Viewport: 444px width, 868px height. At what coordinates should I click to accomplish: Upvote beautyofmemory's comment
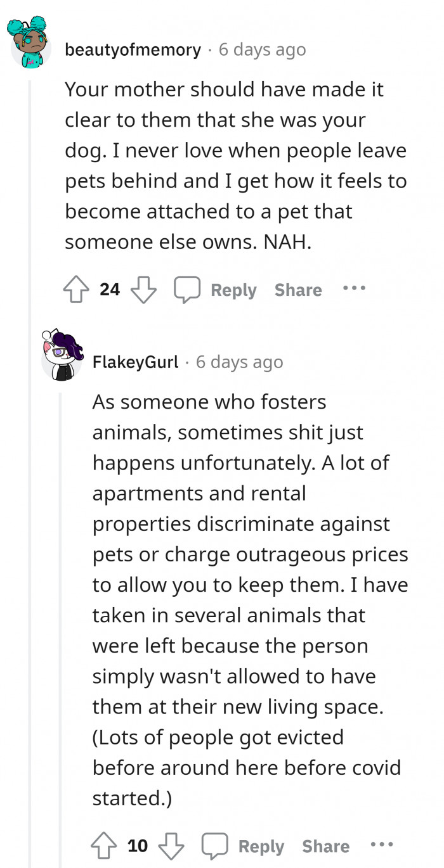pos(77,289)
